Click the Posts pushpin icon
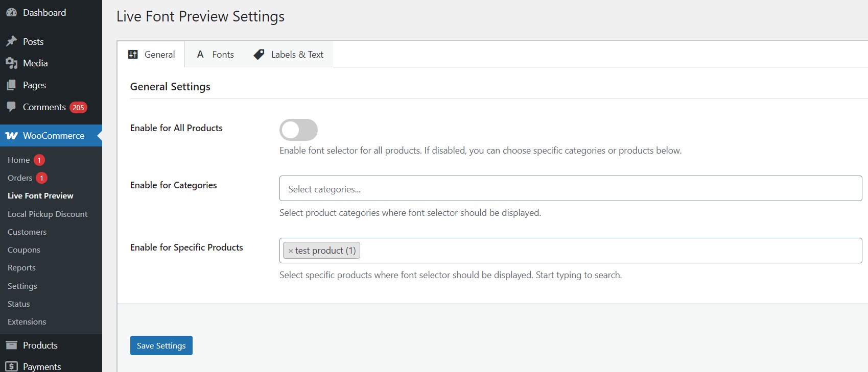 tap(11, 41)
